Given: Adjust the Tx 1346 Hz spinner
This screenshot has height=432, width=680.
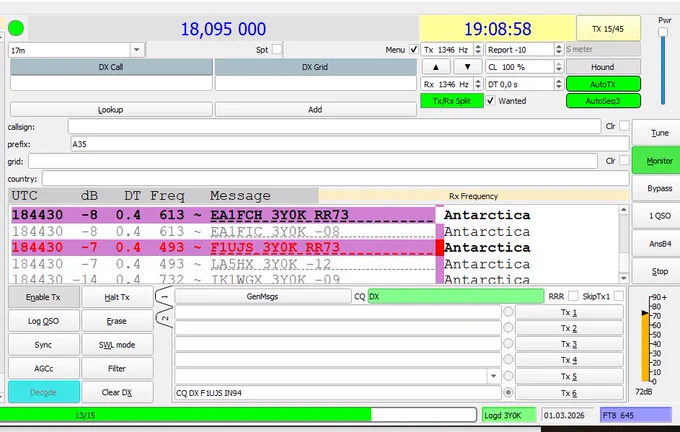Looking at the screenshot, I should (x=478, y=49).
